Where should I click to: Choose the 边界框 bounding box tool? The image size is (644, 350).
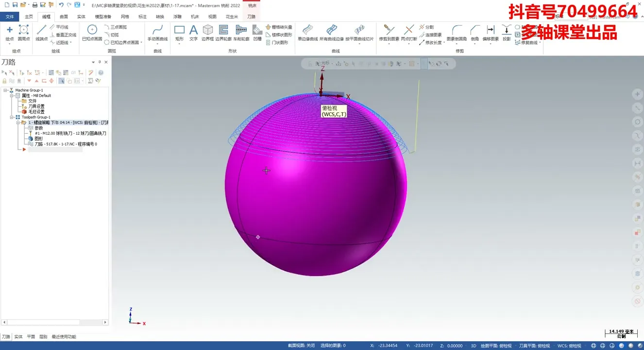click(208, 32)
